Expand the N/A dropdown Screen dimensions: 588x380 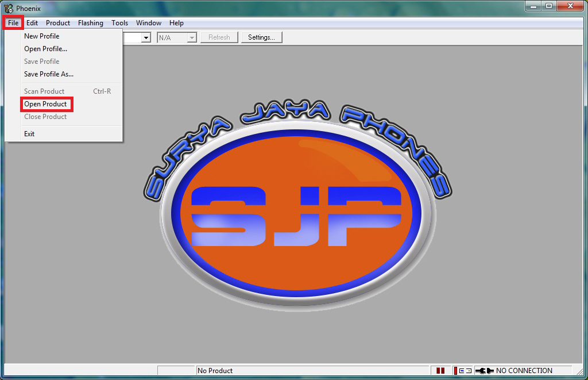click(192, 37)
